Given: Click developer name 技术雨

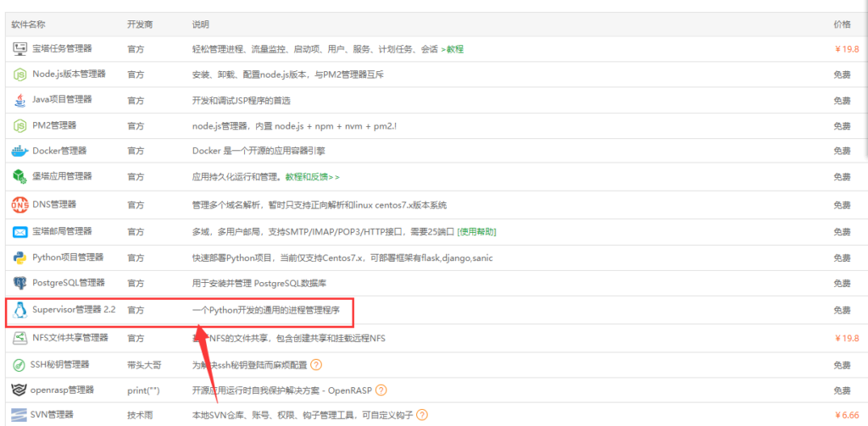Looking at the screenshot, I should [140, 414].
